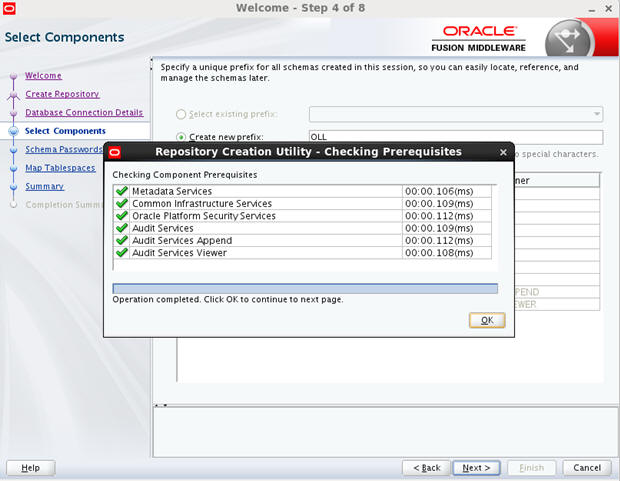Close the Checking Prerequisites dialog

(x=503, y=152)
